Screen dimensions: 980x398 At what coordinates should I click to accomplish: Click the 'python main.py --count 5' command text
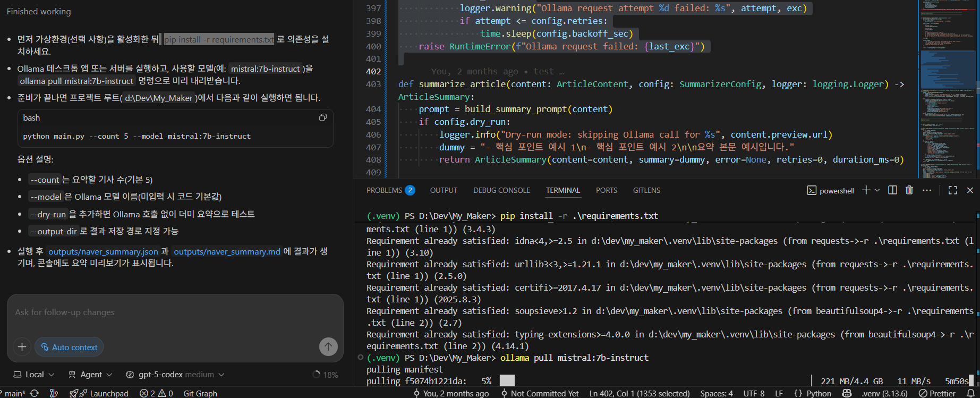(75, 136)
